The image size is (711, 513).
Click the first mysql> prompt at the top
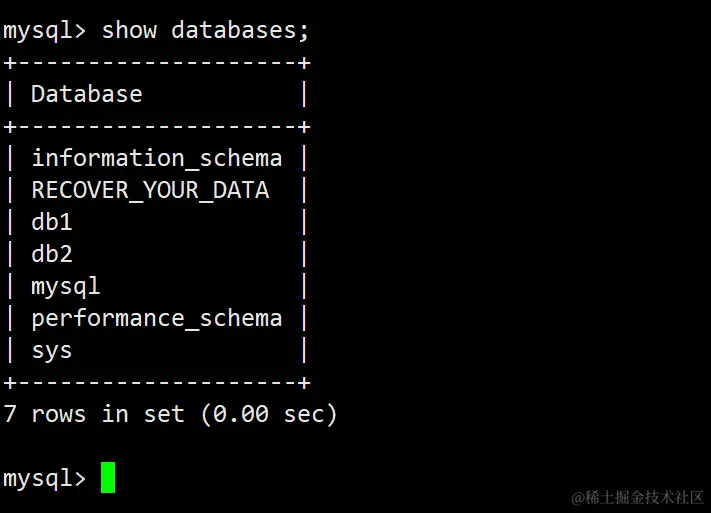(x=44, y=30)
